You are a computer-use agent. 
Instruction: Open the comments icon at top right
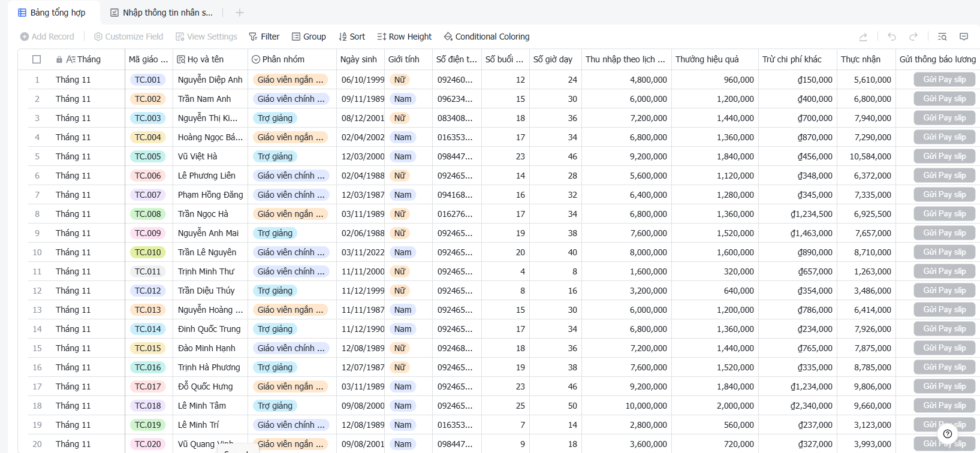(964, 37)
